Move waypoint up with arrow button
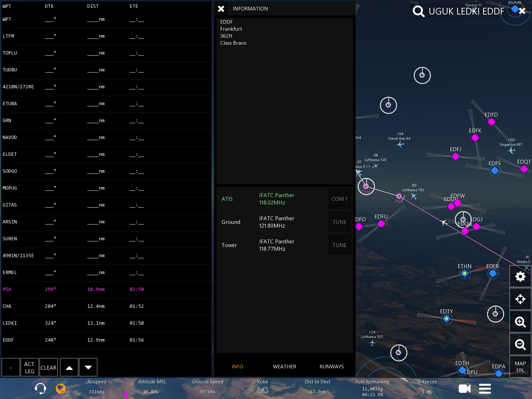The width and height of the screenshot is (532, 399). [x=69, y=367]
